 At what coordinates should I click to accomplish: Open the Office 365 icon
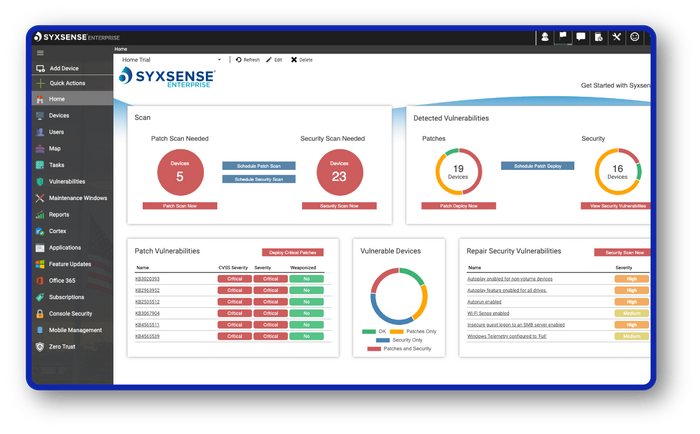tap(40, 281)
